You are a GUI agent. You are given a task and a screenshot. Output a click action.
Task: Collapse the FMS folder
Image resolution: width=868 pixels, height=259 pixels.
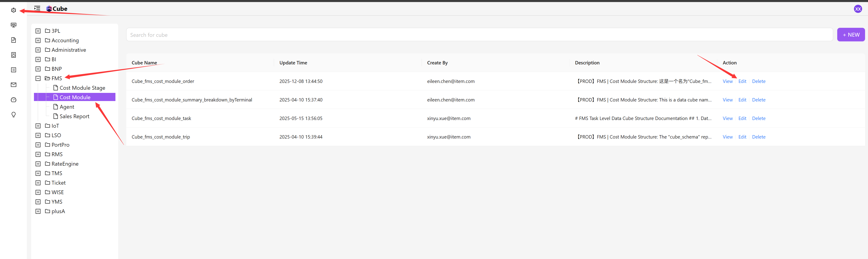tap(38, 78)
